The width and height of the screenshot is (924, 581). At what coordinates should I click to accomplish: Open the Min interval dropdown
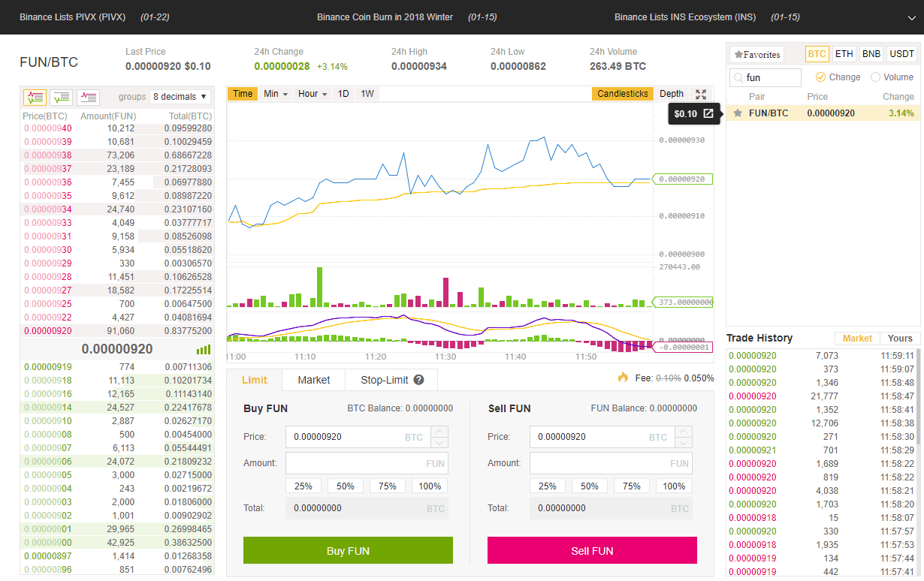click(x=276, y=94)
